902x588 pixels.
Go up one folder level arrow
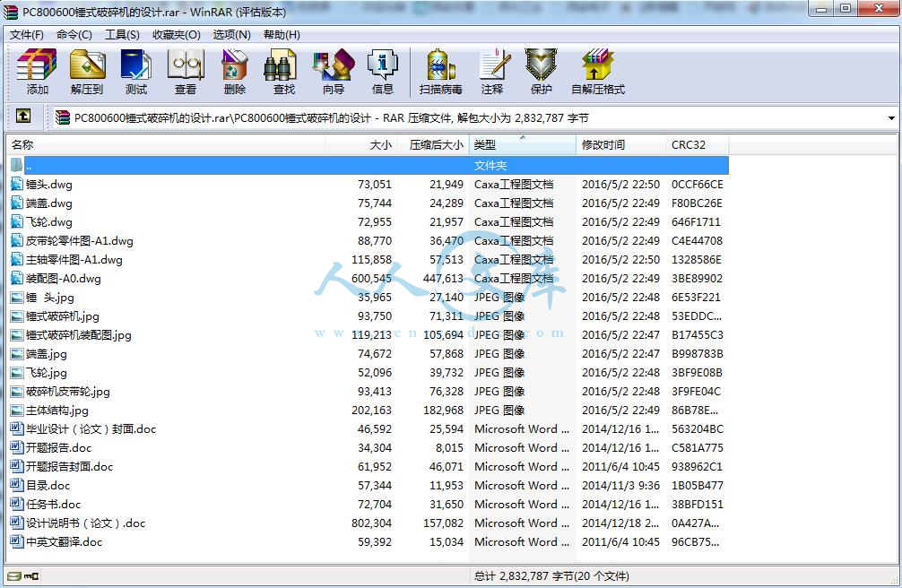(23, 117)
